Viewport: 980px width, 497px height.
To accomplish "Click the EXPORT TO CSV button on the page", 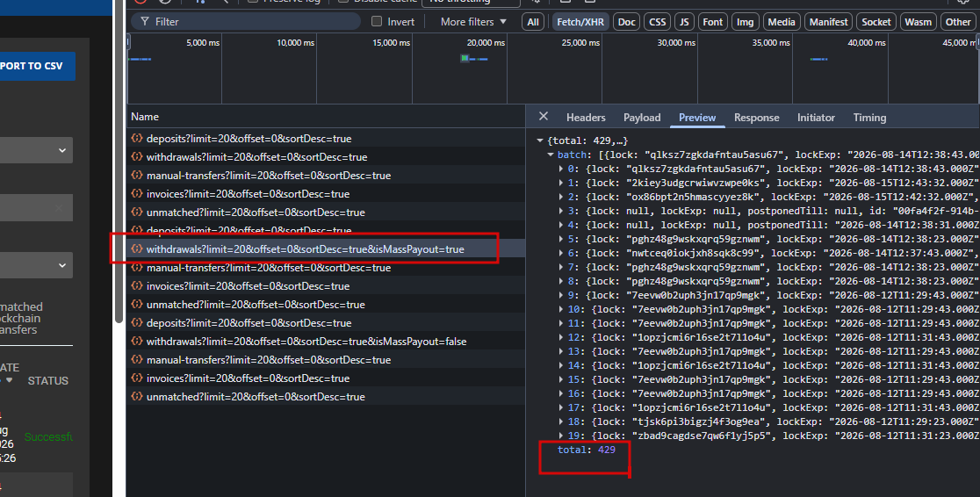I will coord(38,66).
